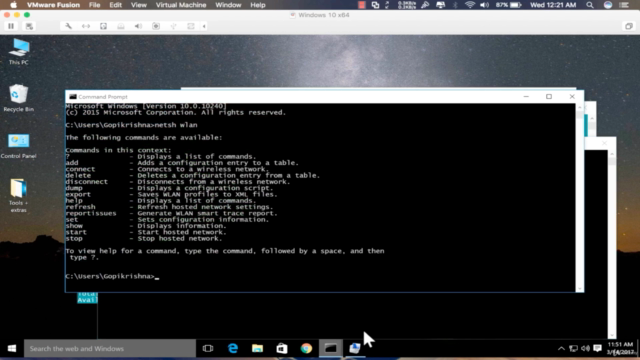Click the USB device icon in VMware toolbar

[173, 26]
